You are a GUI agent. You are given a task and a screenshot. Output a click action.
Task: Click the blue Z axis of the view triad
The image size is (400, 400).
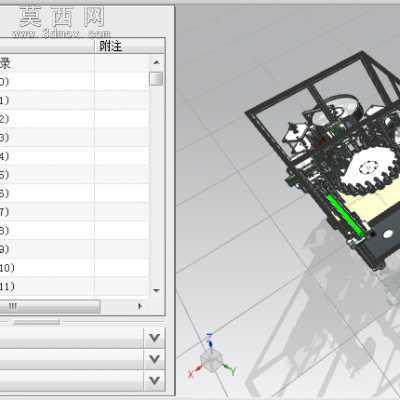click(210, 341)
